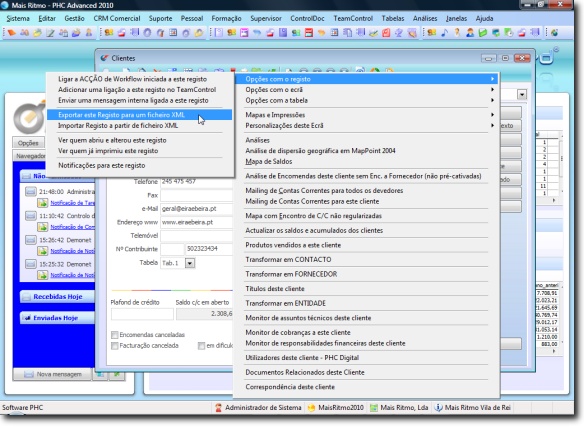
Task: Choose Correspondência deste cliente
Action: point(290,387)
